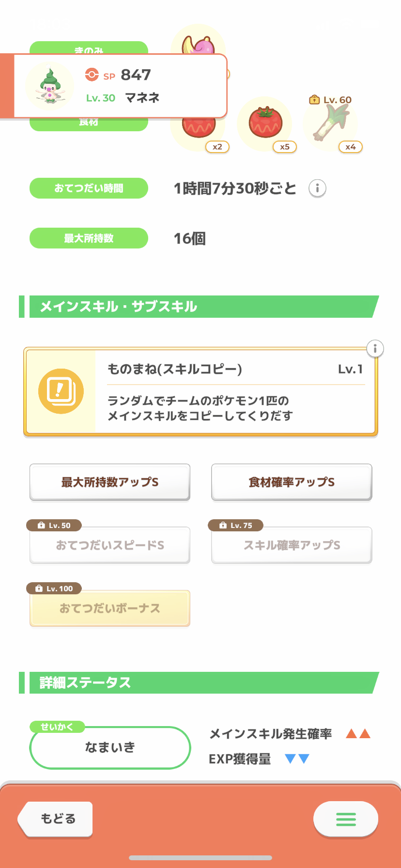The width and height of the screenshot is (401, 868).
Task: Tap the マネネ Pokémon portrait
Action: 49,86
